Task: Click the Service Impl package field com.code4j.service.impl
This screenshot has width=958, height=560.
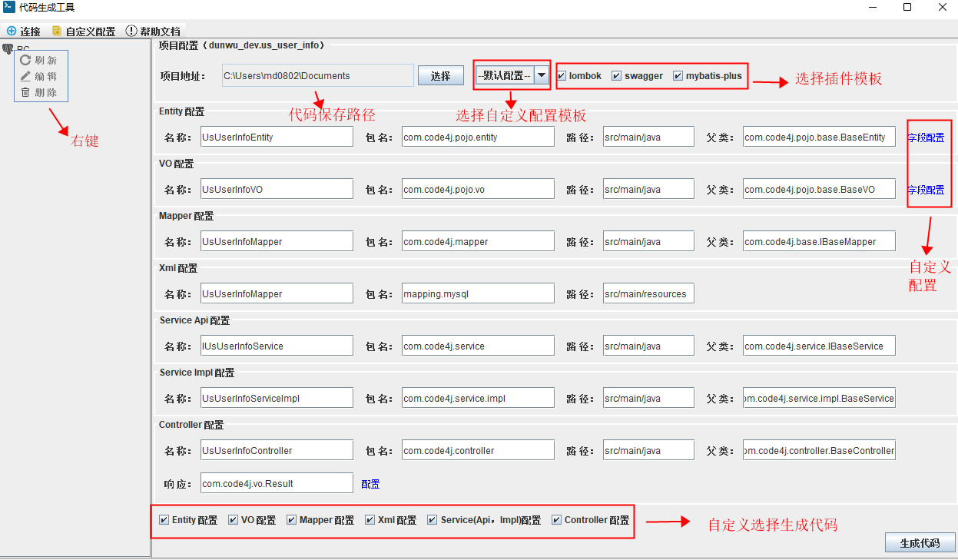Action: (x=478, y=398)
